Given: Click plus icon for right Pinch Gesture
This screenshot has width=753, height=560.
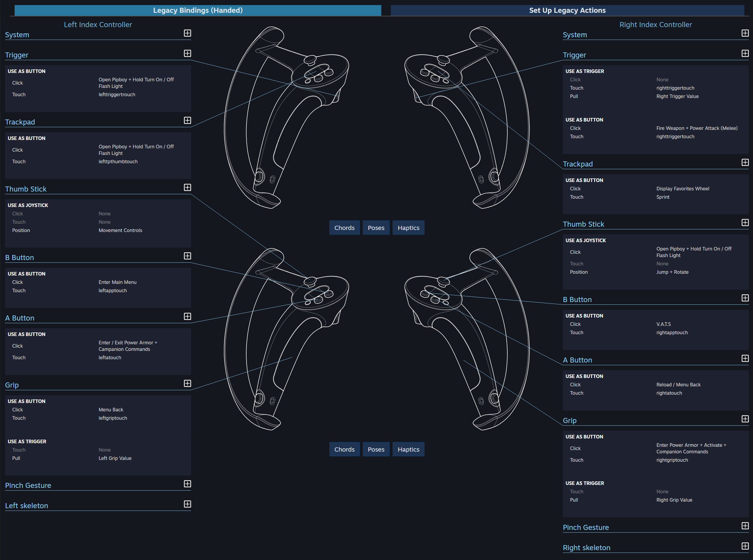Looking at the screenshot, I should tap(745, 526).
